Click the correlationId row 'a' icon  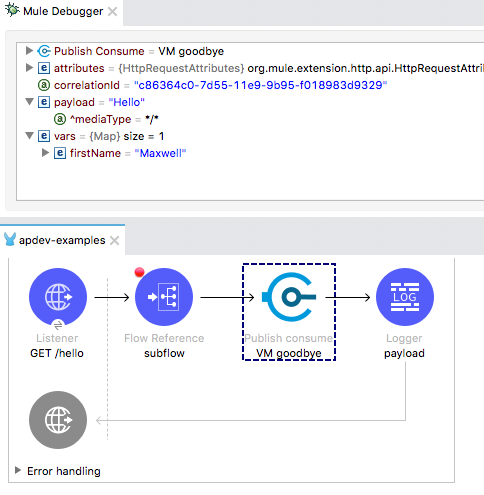(x=44, y=85)
